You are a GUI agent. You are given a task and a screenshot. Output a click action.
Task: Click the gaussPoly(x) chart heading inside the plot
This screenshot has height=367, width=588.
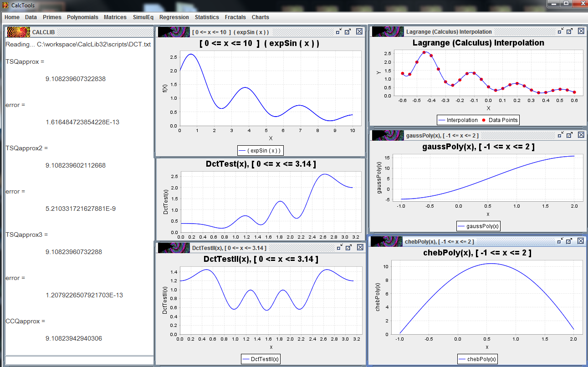pyautogui.click(x=478, y=147)
